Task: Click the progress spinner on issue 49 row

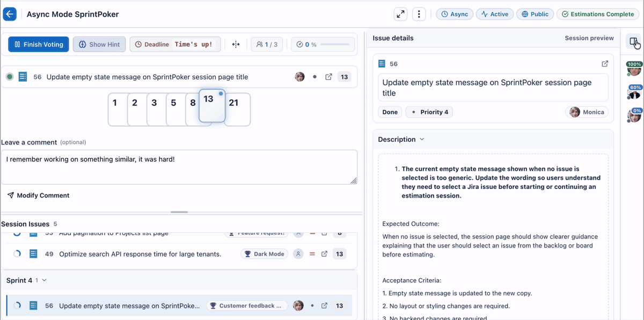Action: (17, 254)
